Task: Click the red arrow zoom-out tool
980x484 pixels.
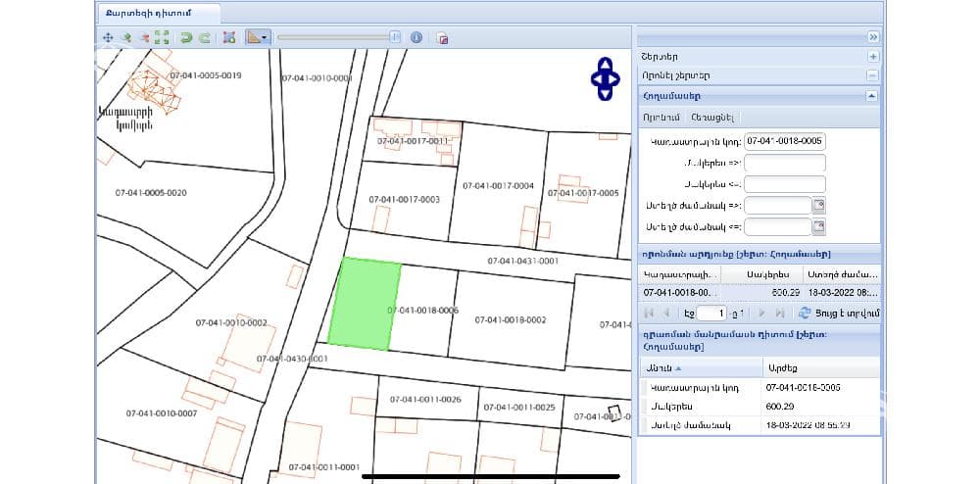Action: tap(144, 37)
